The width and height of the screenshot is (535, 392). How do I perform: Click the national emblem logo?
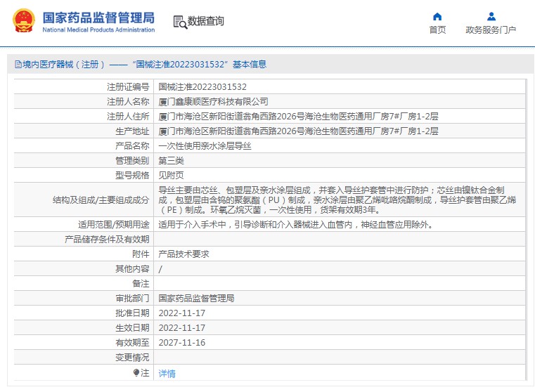coord(23,21)
